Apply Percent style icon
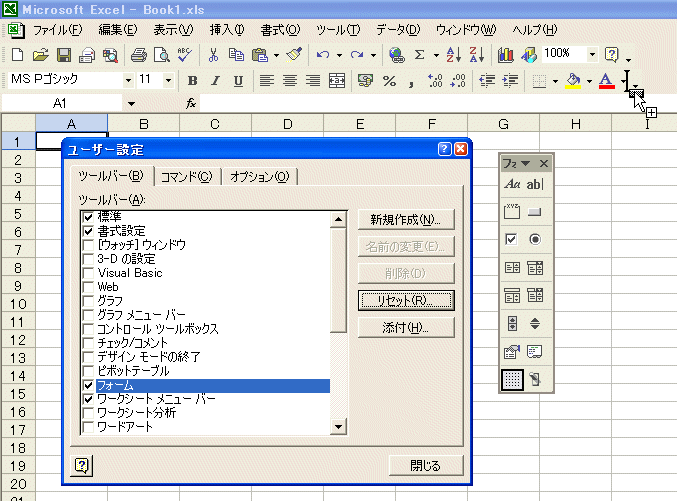Image resolution: width=677 pixels, height=501 pixels. click(x=389, y=81)
